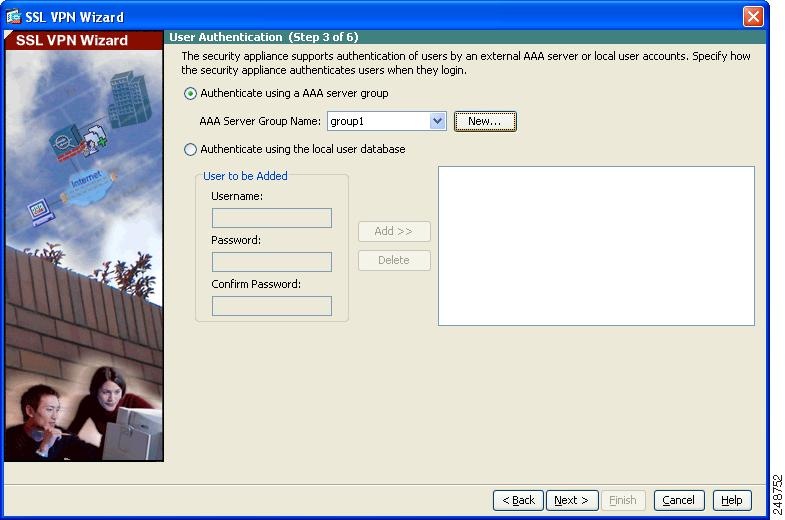
Task: Click the 'User to be Added' group label
Action: pos(245,176)
